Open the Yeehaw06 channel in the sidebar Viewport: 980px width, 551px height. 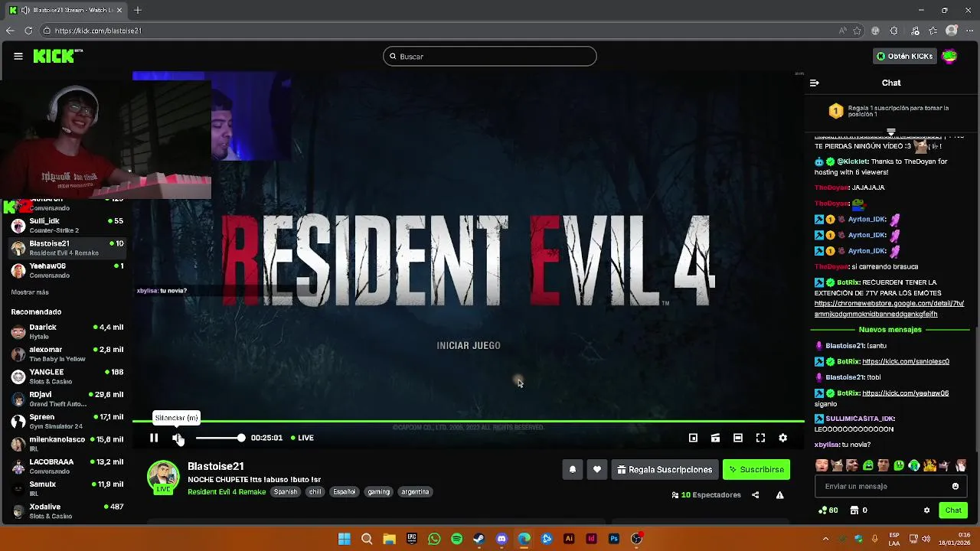click(x=67, y=270)
